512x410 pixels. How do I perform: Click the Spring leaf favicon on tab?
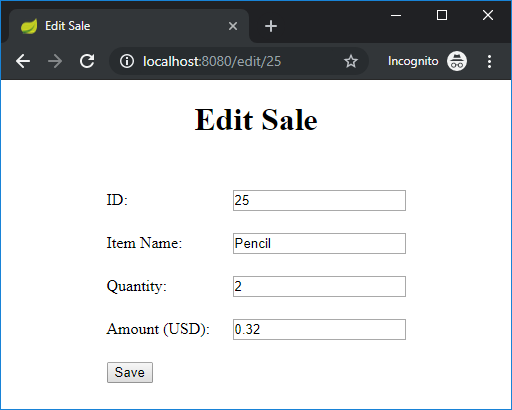click(x=29, y=26)
